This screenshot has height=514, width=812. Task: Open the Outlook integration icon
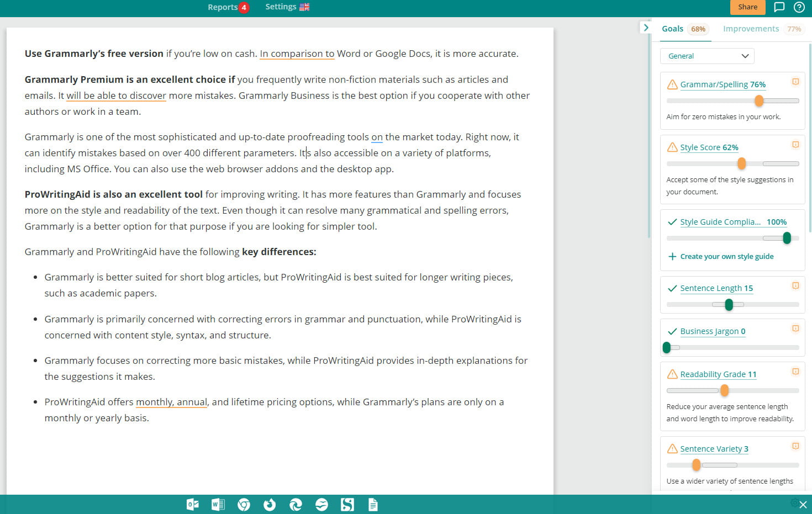point(192,505)
